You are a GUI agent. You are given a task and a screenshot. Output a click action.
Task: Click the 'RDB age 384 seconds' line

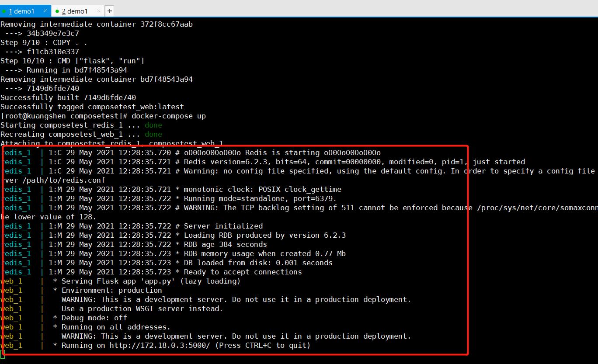pos(134,245)
